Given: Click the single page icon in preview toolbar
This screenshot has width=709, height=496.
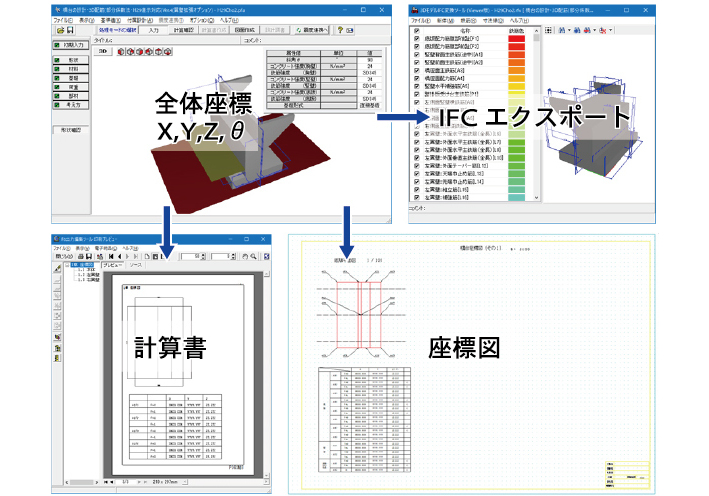Looking at the screenshot, I should click(147, 256).
